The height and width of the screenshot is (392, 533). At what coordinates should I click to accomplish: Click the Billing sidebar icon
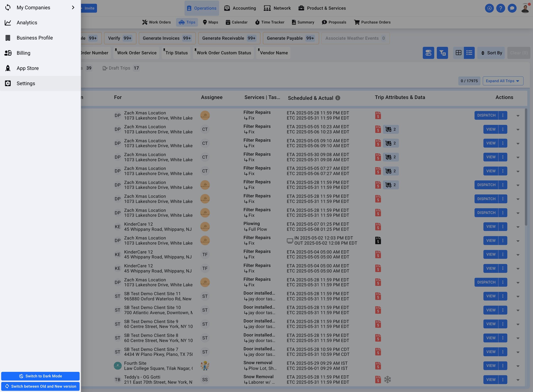click(x=8, y=53)
